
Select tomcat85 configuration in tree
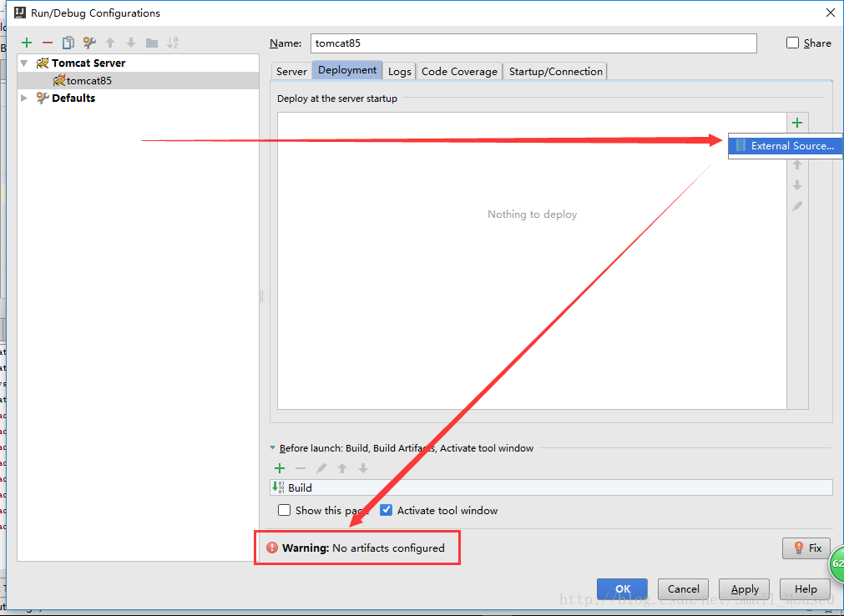pyautogui.click(x=138, y=81)
